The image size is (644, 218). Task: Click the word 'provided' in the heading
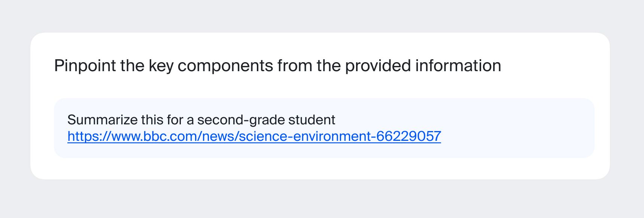tap(378, 66)
